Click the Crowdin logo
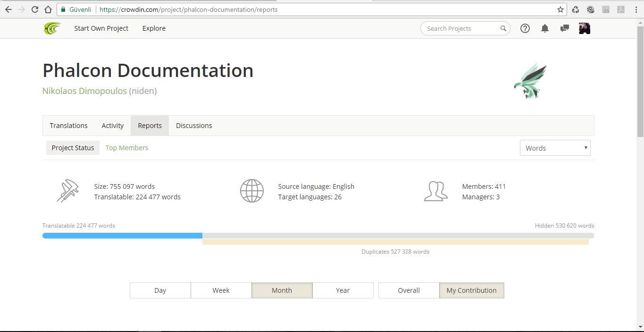This screenshot has height=332, width=644. (52, 28)
